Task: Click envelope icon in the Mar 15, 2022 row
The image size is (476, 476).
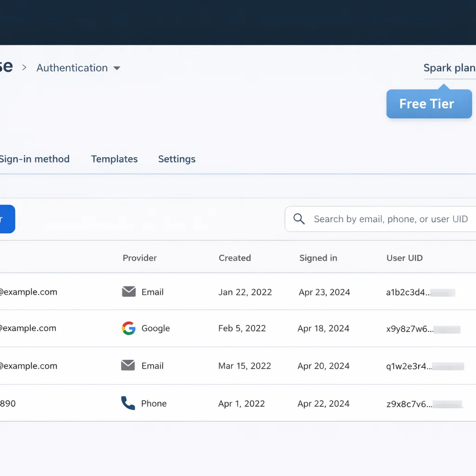Action: pos(128,365)
